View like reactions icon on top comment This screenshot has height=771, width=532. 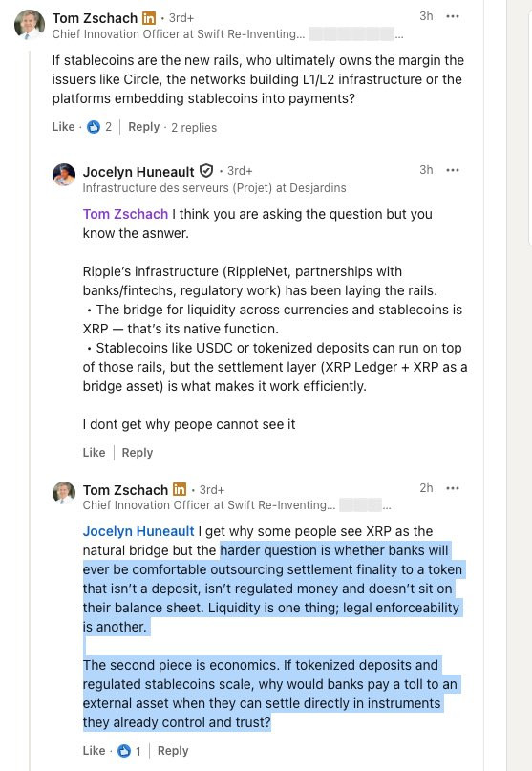pos(94,127)
